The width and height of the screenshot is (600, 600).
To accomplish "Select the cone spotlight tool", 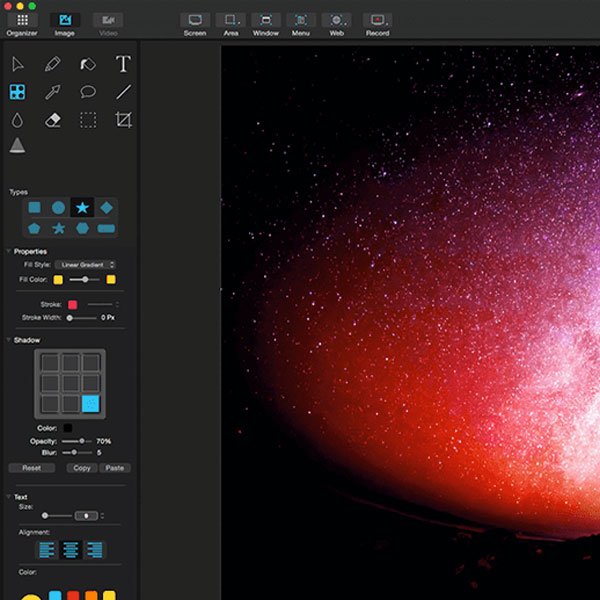I will (17, 145).
